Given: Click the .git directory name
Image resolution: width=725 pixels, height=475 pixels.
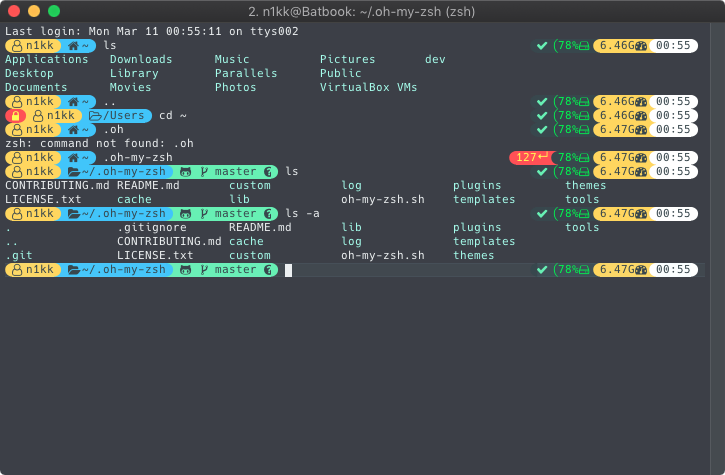Looking at the screenshot, I should (19, 255).
